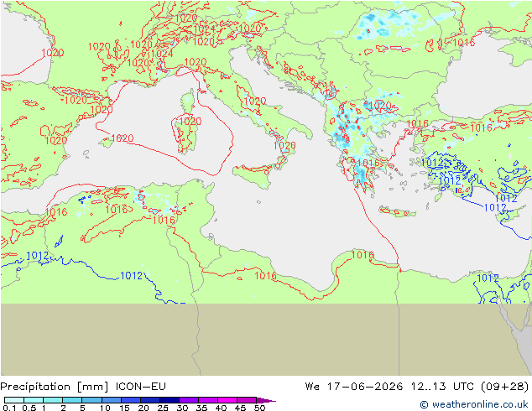Click the 0.1–0.5 mm palest legend swatch
This screenshot has height=411, width=532.
tap(14, 400)
